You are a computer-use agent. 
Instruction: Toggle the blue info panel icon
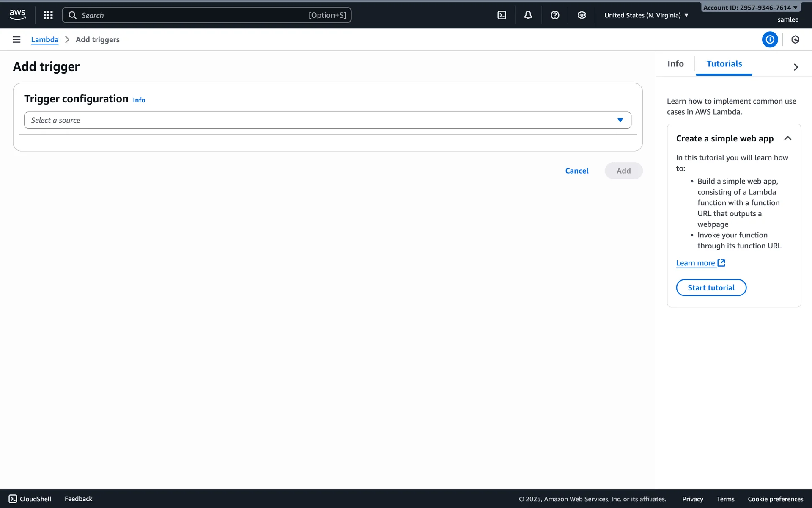click(x=770, y=39)
